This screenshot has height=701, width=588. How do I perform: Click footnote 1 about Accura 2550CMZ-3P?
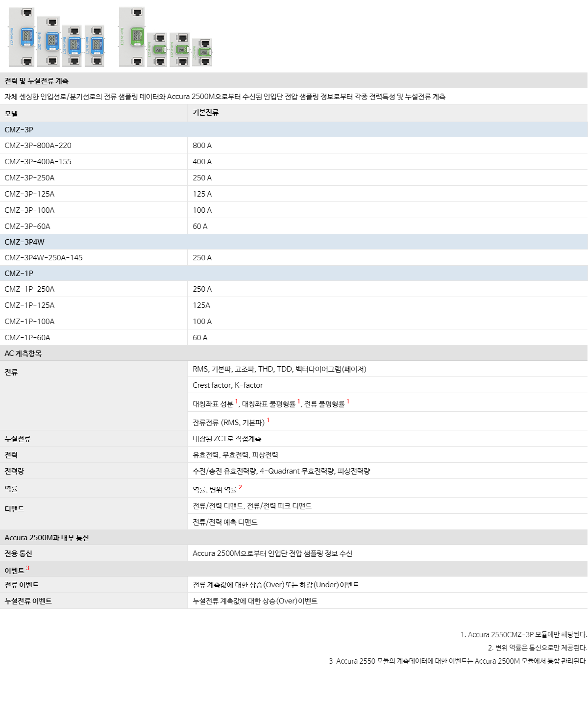(524, 635)
